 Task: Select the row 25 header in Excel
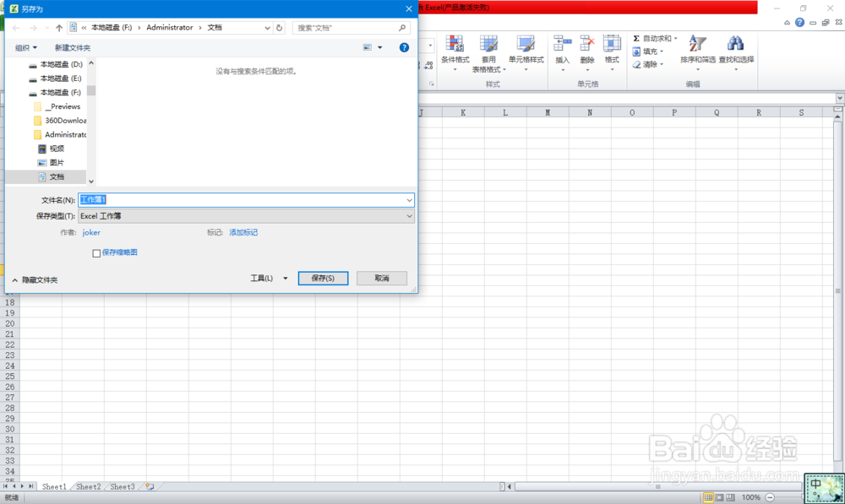point(9,376)
